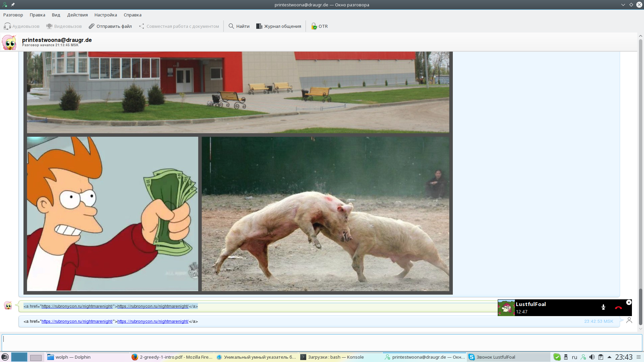644x362 pixels.
Task: Toggle pin on all desktops icon
Action: [x=13, y=5]
